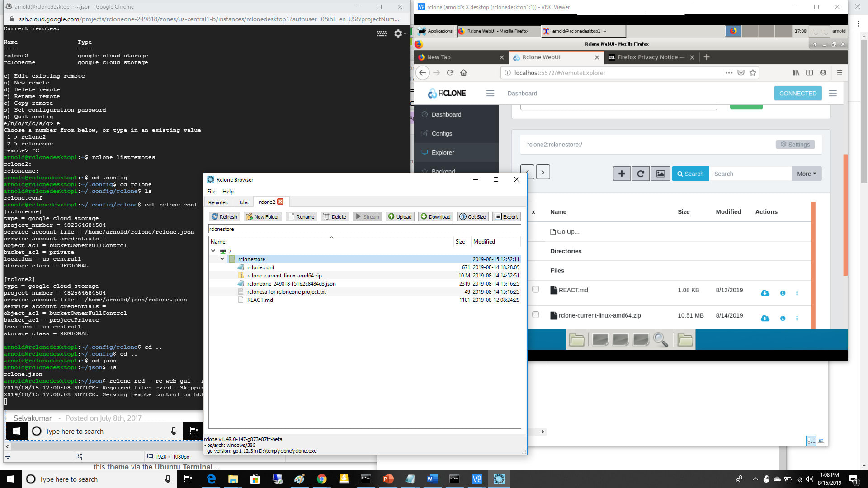Click info icon for rclone-current-linux-amd64.zip
868x488 pixels.
tap(783, 319)
